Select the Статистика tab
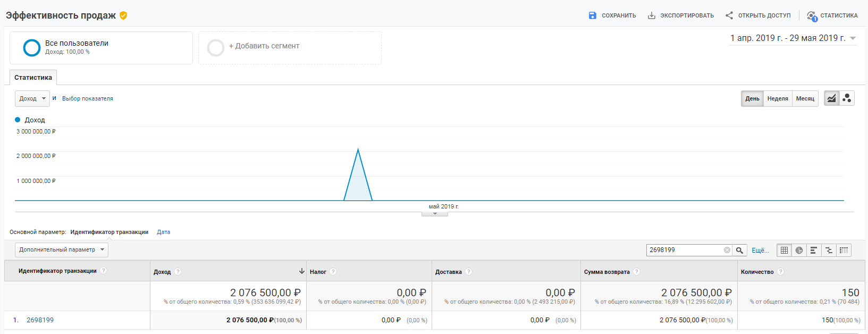 (33, 78)
